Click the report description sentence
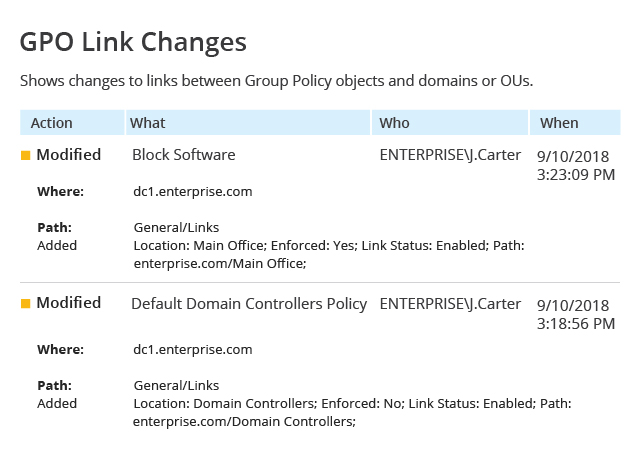This screenshot has height=450, width=640. point(276,81)
